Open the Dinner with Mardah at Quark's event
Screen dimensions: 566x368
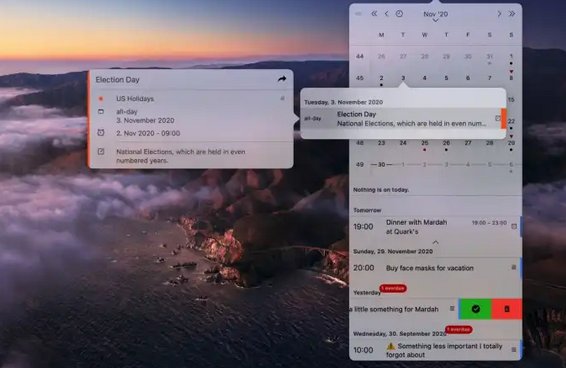436,227
